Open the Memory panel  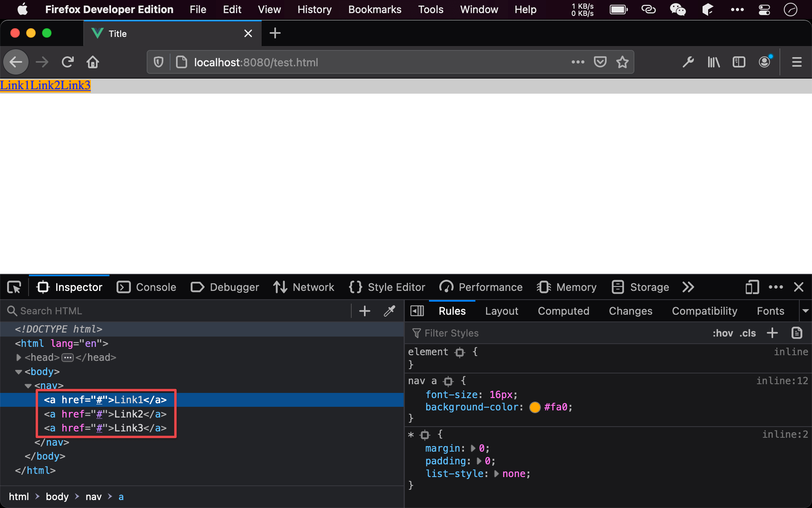[x=567, y=287]
